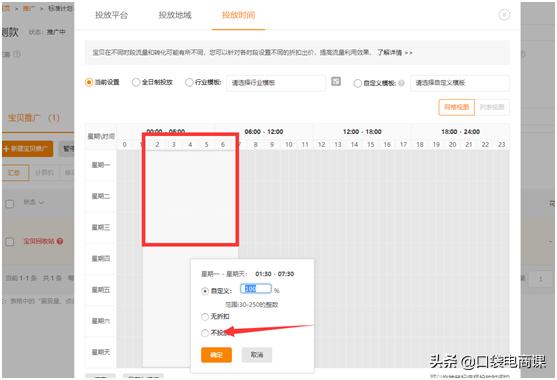Click 星期一 row label
The width and height of the screenshot is (557, 380).
[x=101, y=165]
